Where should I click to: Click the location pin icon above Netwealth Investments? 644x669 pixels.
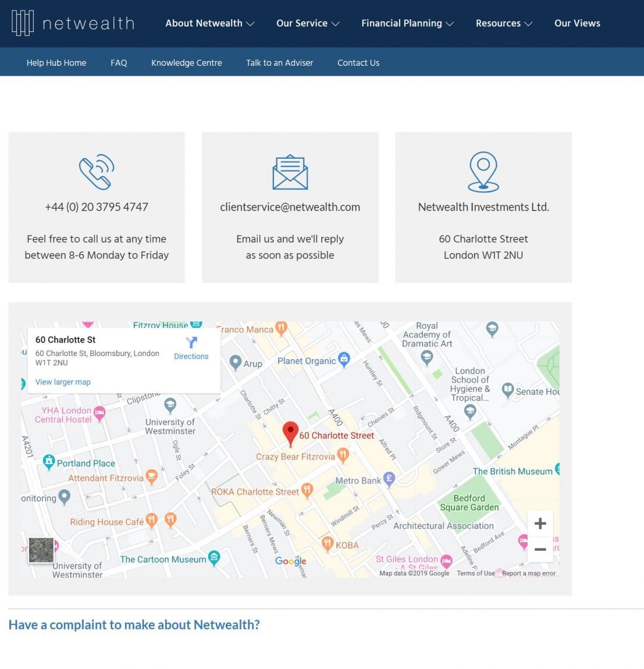[483, 172]
